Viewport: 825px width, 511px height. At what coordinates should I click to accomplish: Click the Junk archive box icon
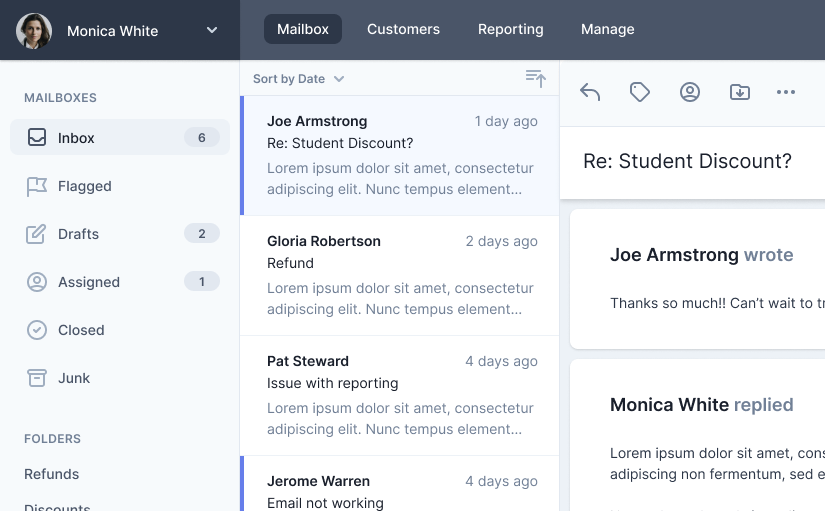(37, 378)
